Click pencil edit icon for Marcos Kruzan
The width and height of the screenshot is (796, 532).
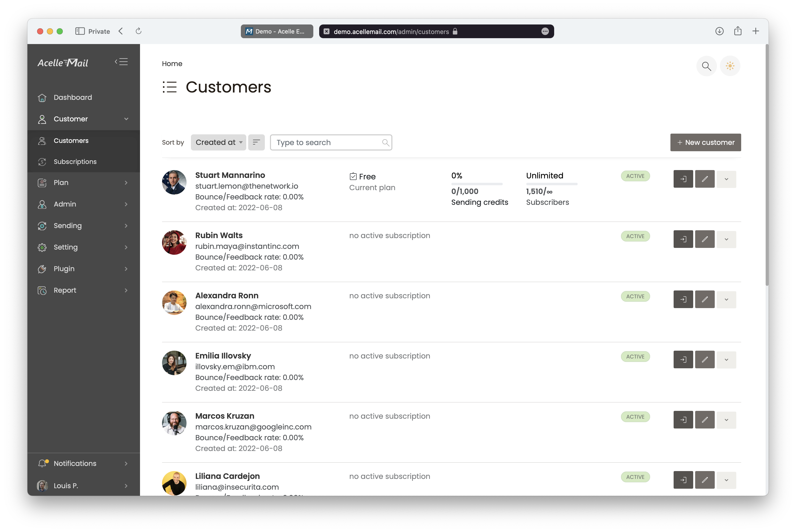point(704,420)
